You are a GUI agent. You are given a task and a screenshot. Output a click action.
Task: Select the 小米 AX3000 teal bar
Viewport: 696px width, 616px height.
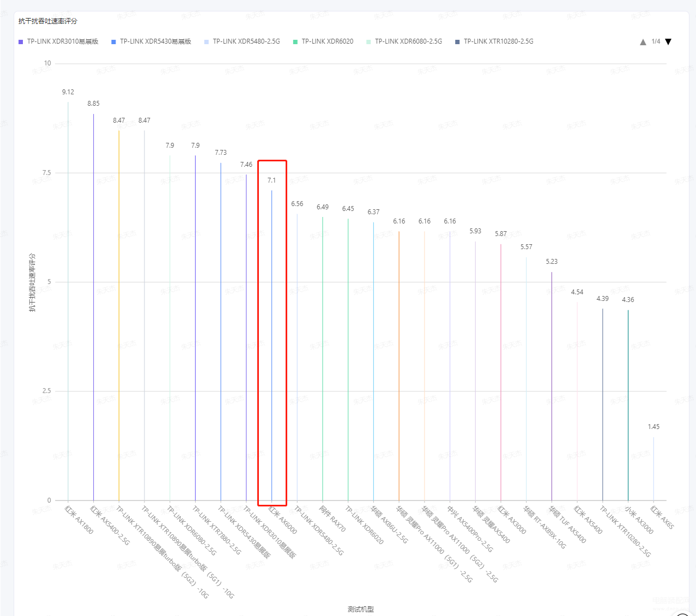coord(628,406)
